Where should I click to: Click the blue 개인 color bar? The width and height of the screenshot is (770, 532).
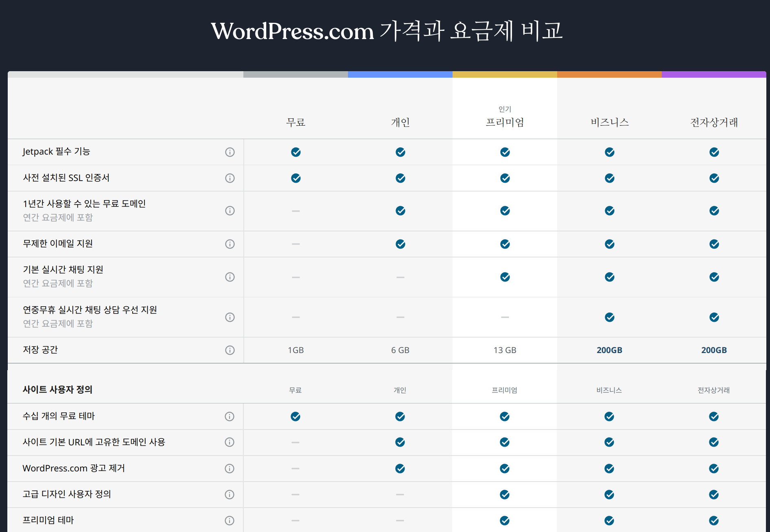click(x=400, y=74)
